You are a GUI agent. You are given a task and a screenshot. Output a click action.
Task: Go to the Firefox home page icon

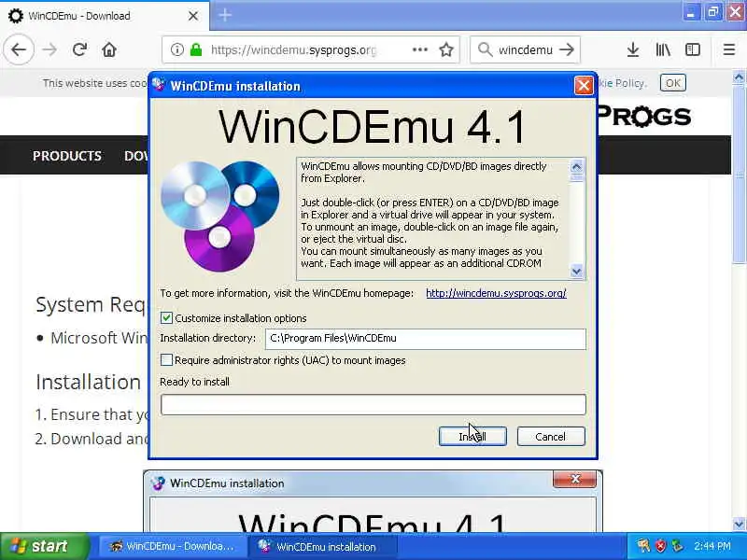tap(109, 49)
